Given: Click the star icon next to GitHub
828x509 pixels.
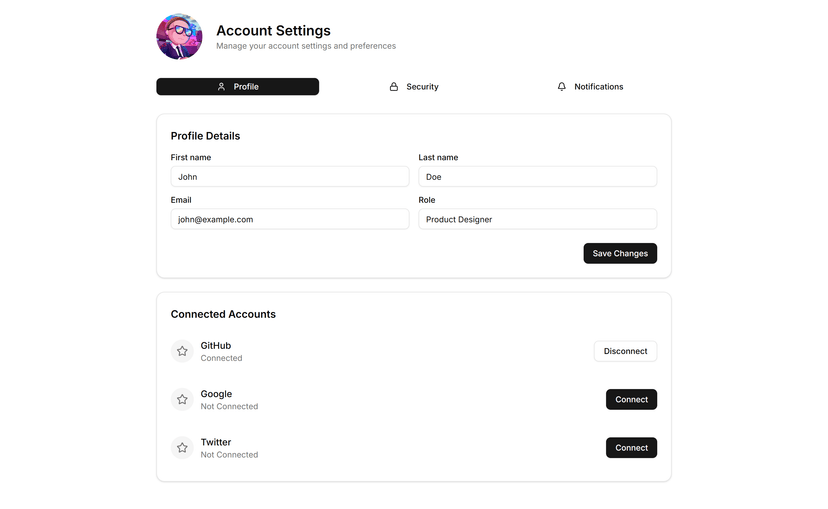Looking at the screenshot, I should pyautogui.click(x=182, y=351).
